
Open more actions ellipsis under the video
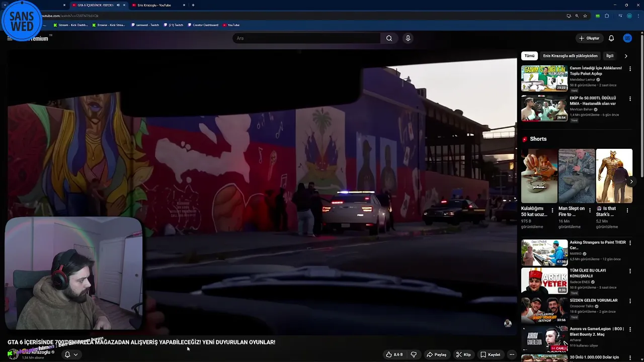[512, 354]
